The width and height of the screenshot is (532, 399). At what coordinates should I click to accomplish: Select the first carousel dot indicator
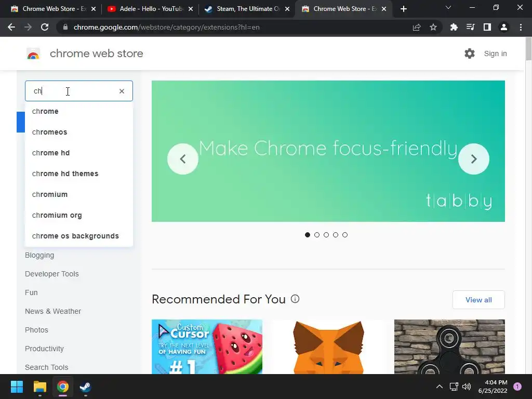308,235
